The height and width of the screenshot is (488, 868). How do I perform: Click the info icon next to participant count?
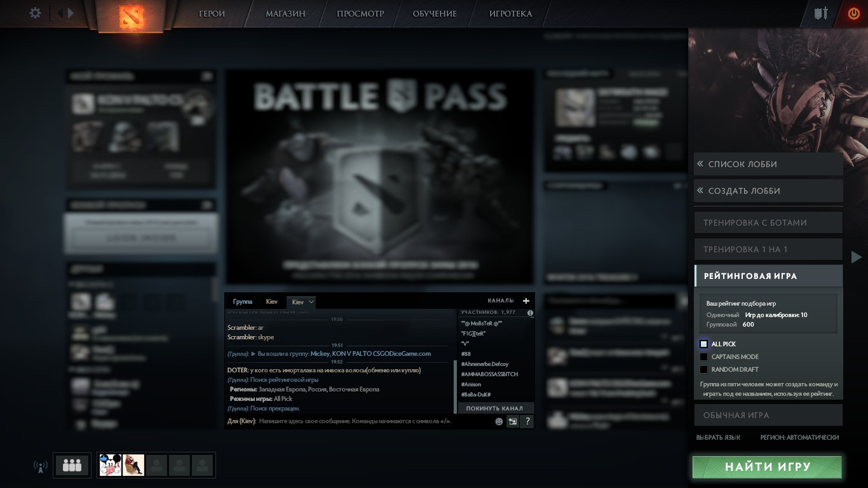tap(531, 313)
